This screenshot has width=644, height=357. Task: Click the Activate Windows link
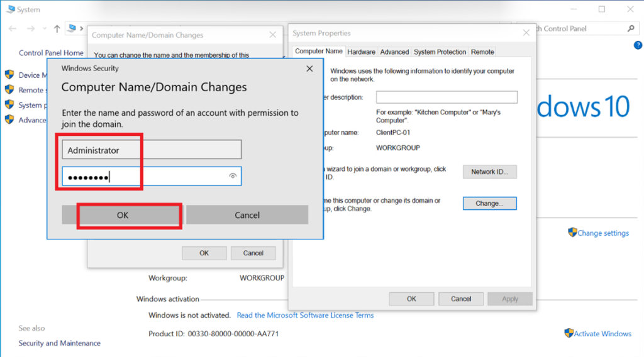pyautogui.click(x=602, y=334)
